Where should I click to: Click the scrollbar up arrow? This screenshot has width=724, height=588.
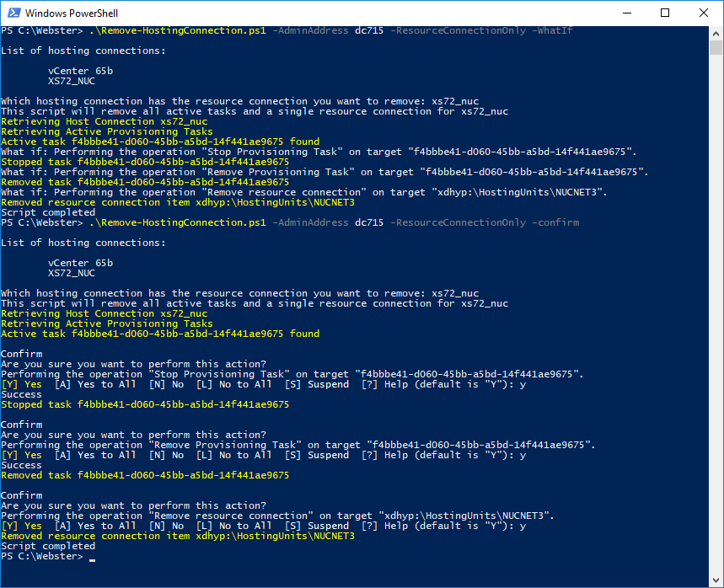click(716, 32)
